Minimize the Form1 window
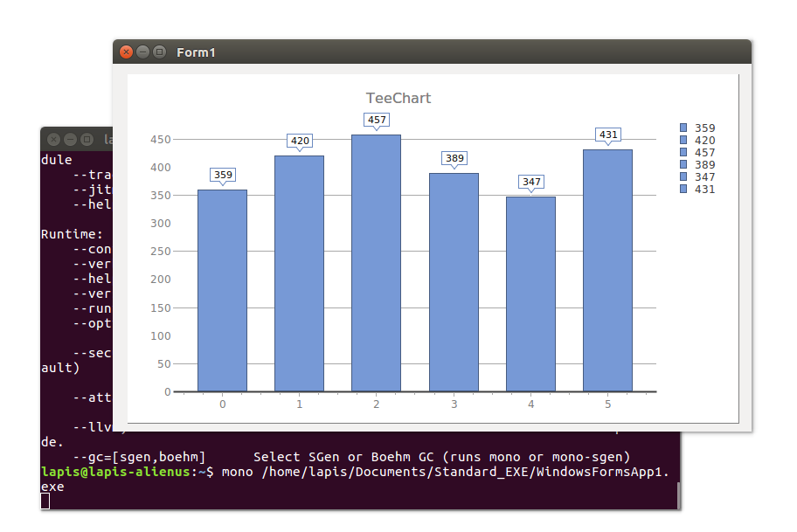797x532 pixels. click(142, 52)
